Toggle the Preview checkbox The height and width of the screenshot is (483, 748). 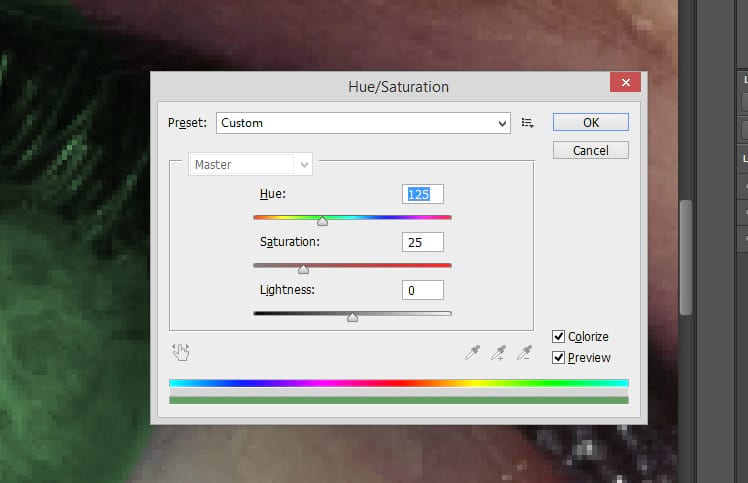[558, 357]
